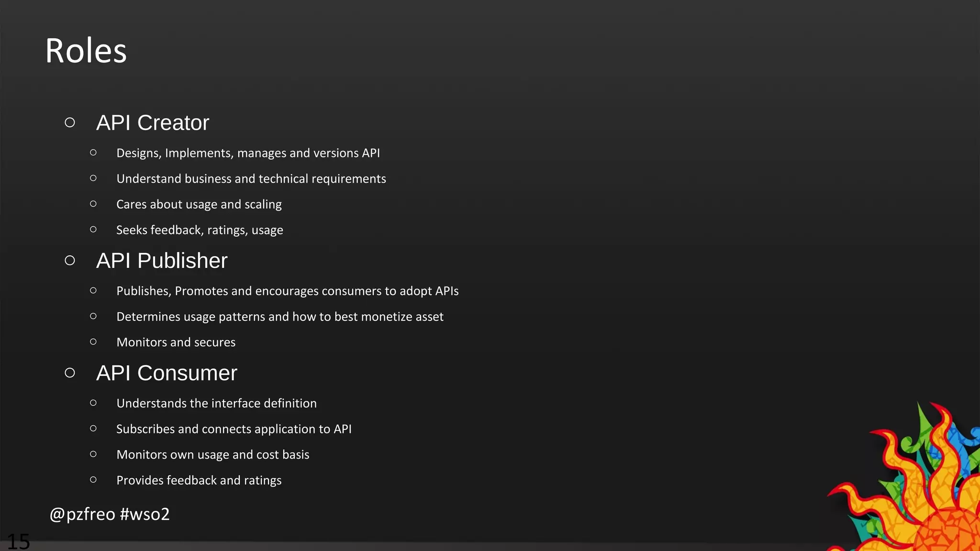This screenshot has height=551, width=980.
Task: Click the slide number 15
Action: (18, 541)
